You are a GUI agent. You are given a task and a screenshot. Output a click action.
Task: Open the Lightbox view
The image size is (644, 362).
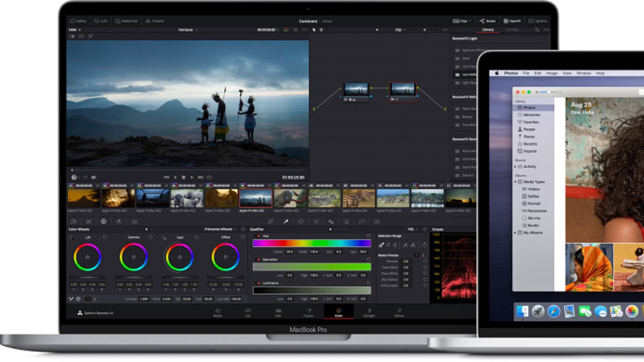coord(538,21)
